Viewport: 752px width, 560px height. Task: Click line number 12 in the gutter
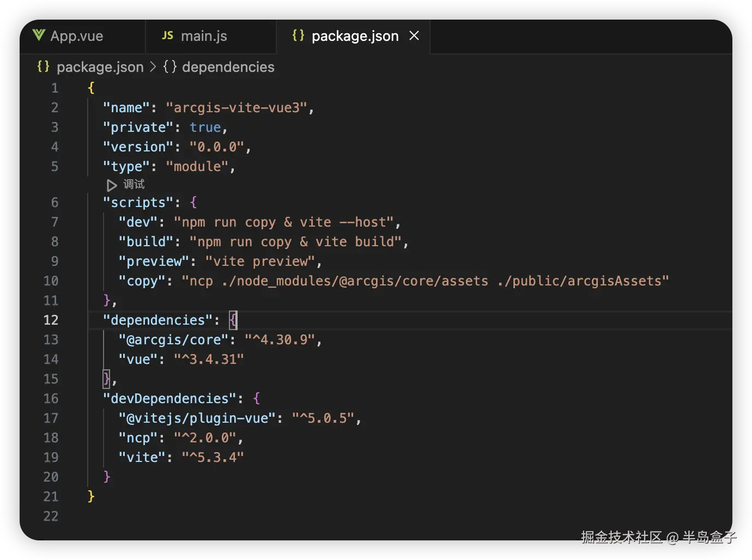[51, 320]
